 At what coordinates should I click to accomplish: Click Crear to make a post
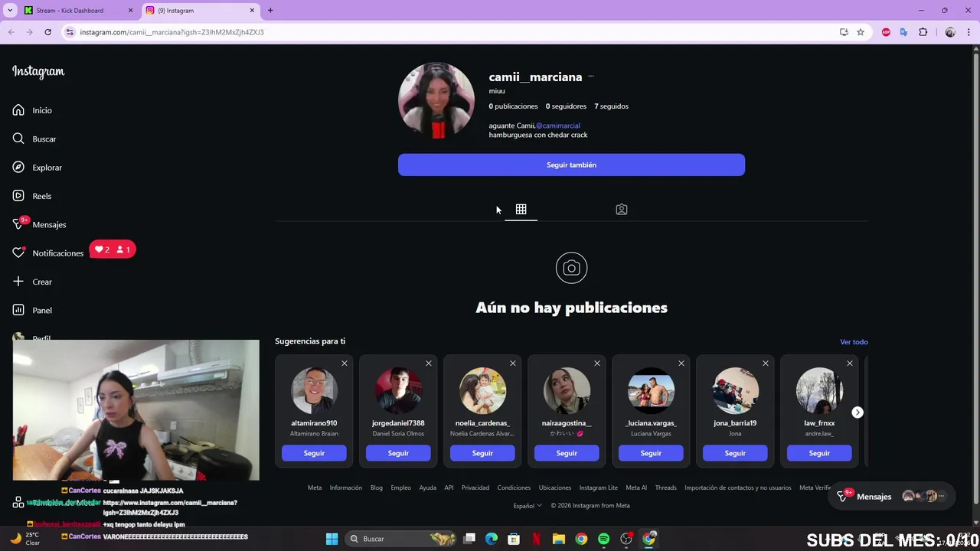pos(32,282)
